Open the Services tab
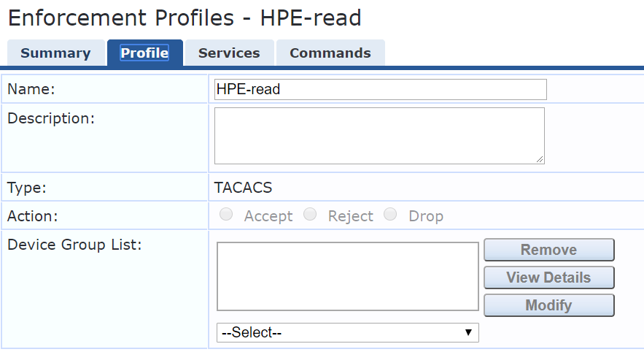644x352 pixels. [229, 53]
